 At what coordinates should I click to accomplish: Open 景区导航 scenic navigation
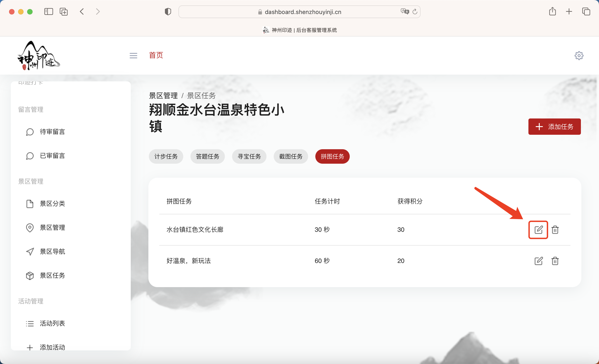[x=52, y=251]
